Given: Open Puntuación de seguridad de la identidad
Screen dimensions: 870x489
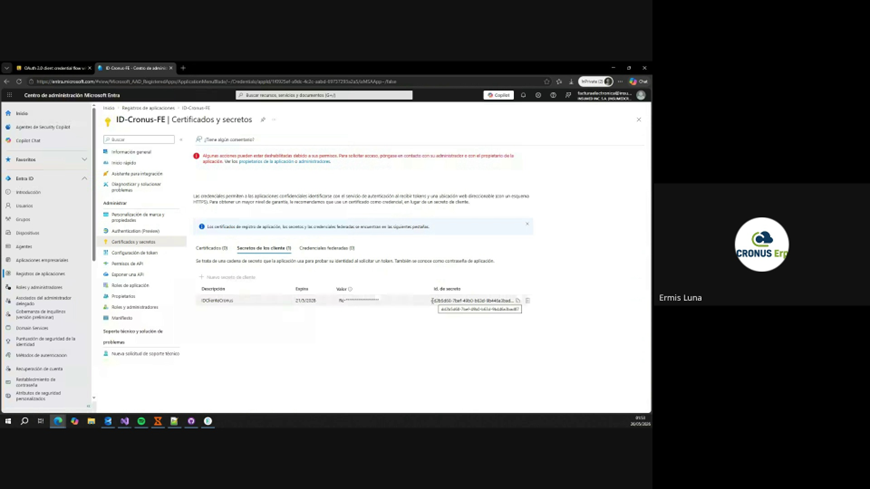Looking at the screenshot, I should pos(45,341).
